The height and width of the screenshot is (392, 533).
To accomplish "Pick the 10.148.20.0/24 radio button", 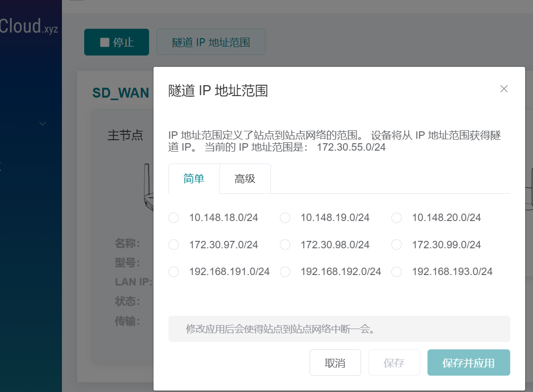I will point(397,218).
